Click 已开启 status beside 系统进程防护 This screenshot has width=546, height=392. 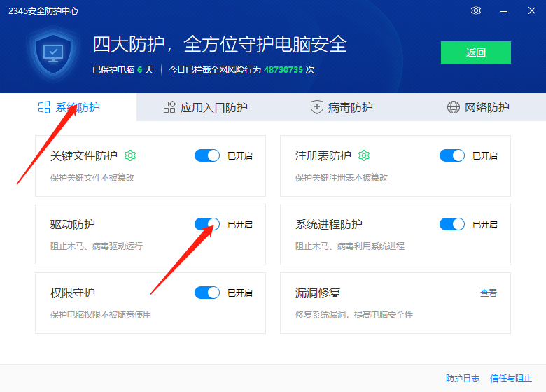[x=484, y=224]
